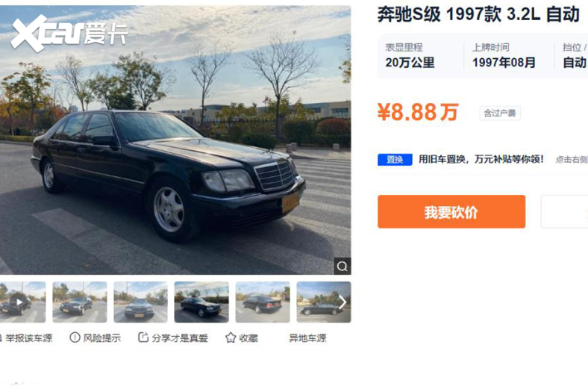This screenshot has height=392, width=588.
Task: Click the Xcar 爱卡 logo watermark
Action: tap(69, 33)
